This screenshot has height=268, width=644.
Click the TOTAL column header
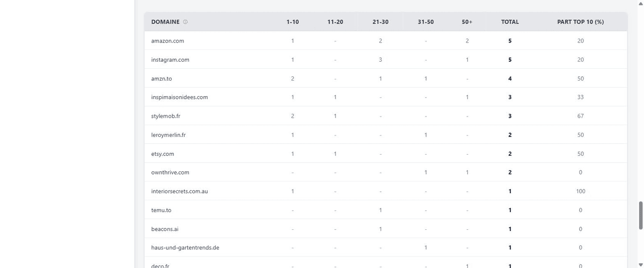pyautogui.click(x=510, y=22)
